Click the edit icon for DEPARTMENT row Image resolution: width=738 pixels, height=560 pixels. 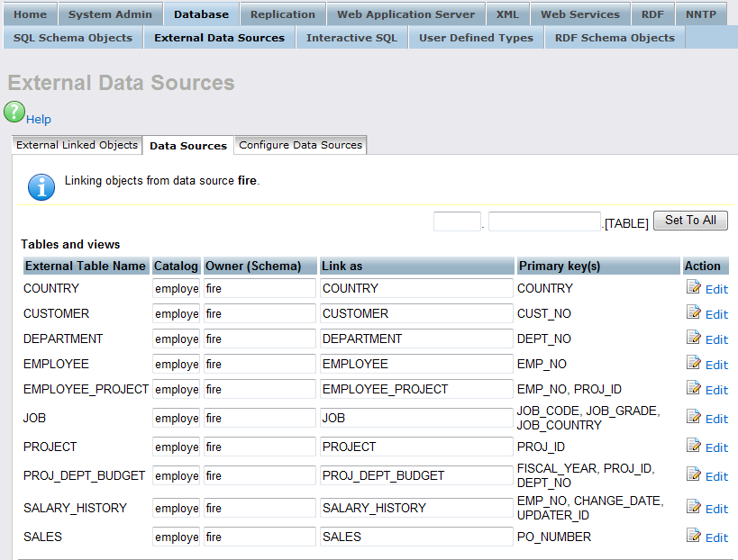693,338
